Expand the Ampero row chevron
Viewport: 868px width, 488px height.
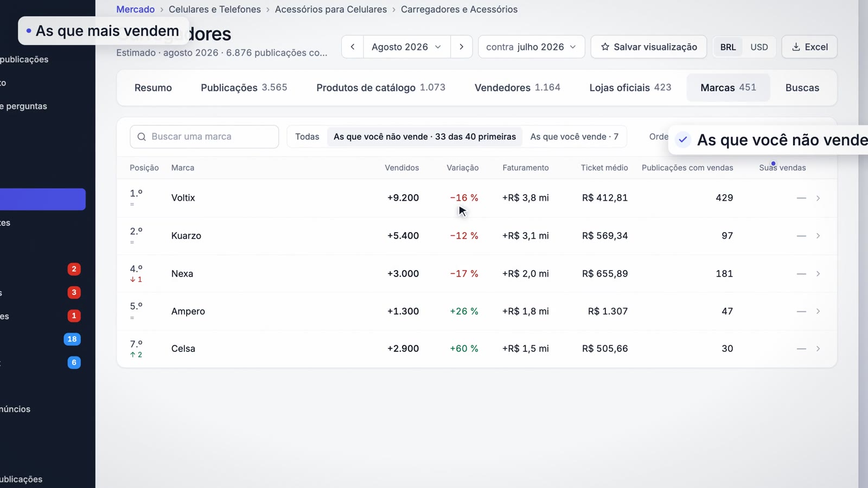pos(818,311)
